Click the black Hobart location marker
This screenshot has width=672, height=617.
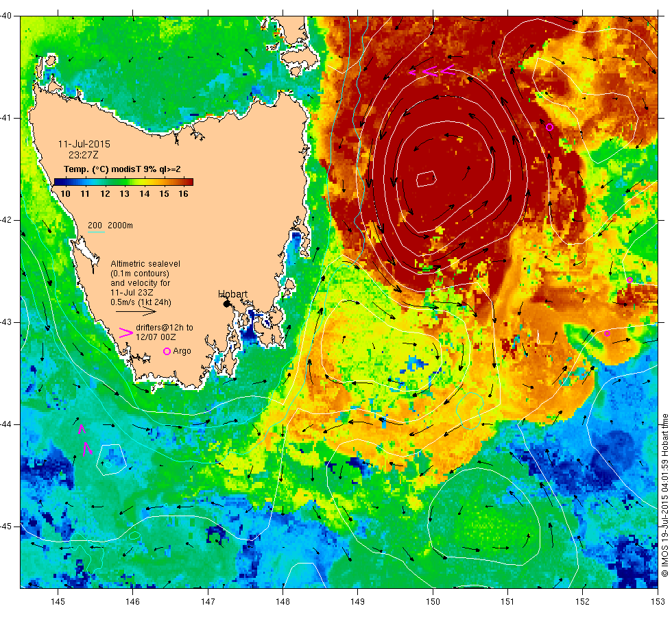point(227,304)
